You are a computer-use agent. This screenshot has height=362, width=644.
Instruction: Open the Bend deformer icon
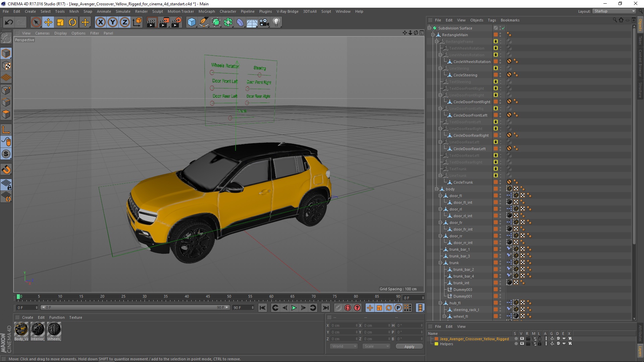click(x=240, y=22)
